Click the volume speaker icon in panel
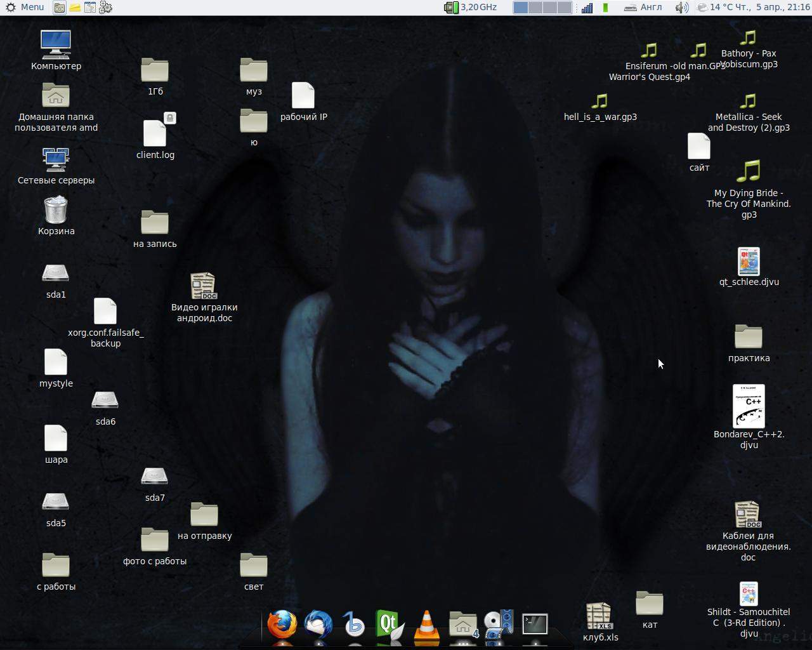This screenshot has height=650, width=812. pos(681,8)
